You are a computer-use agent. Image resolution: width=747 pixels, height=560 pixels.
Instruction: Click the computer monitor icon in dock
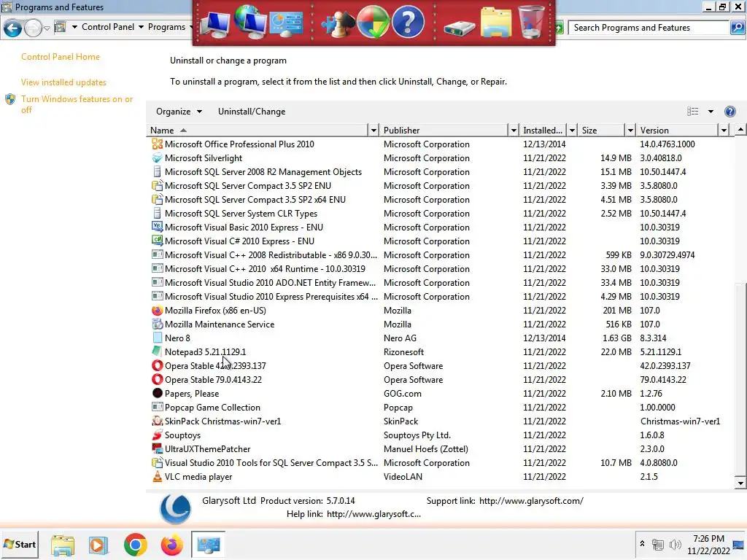[214, 24]
